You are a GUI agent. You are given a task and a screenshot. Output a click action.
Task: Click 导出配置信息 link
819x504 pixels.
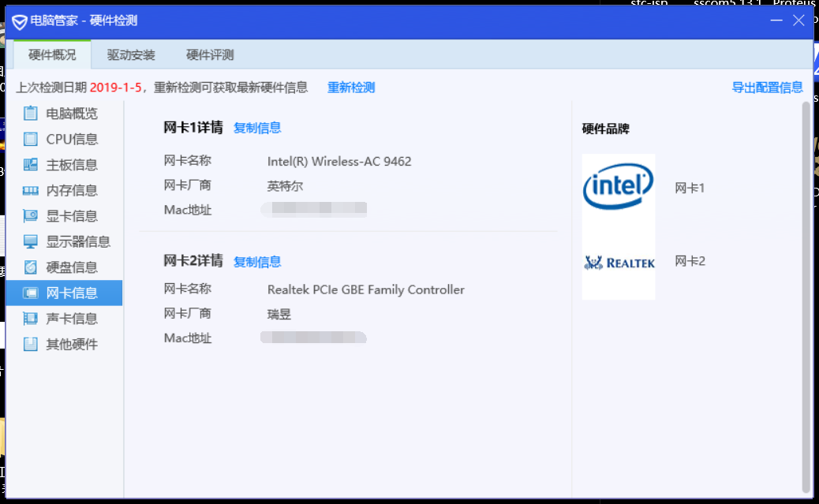tap(767, 88)
